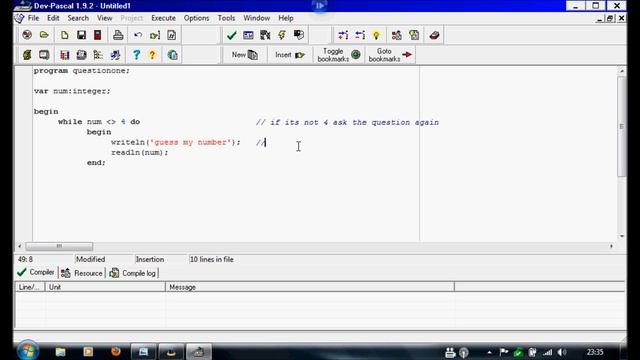Click the open folder icon in toolbar
The height and width of the screenshot is (360, 640).
click(44, 35)
